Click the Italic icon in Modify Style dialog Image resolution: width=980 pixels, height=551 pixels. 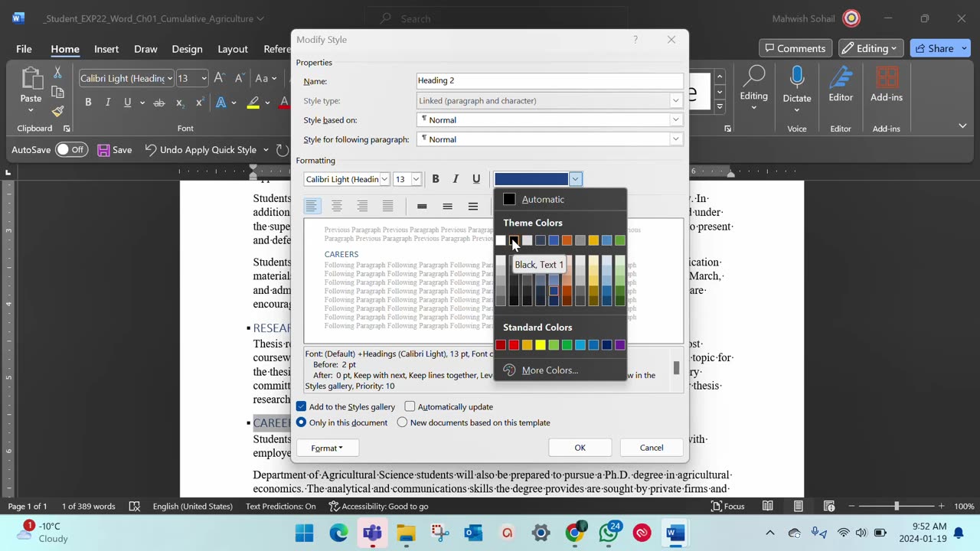[456, 179]
